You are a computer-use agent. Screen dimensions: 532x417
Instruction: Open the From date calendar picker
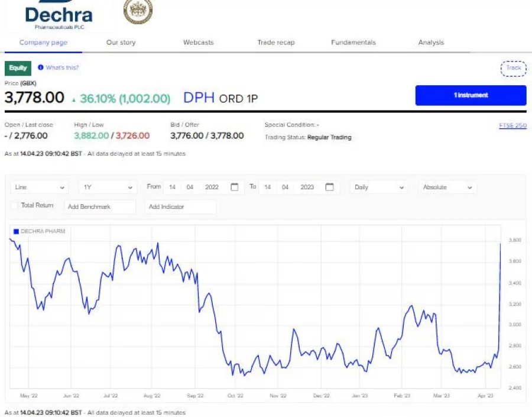[x=234, y=188]
